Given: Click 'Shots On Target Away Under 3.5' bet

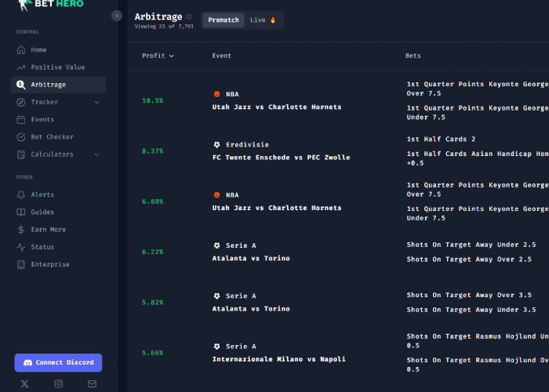Looking at the screenshot, I should coord(471,310).
